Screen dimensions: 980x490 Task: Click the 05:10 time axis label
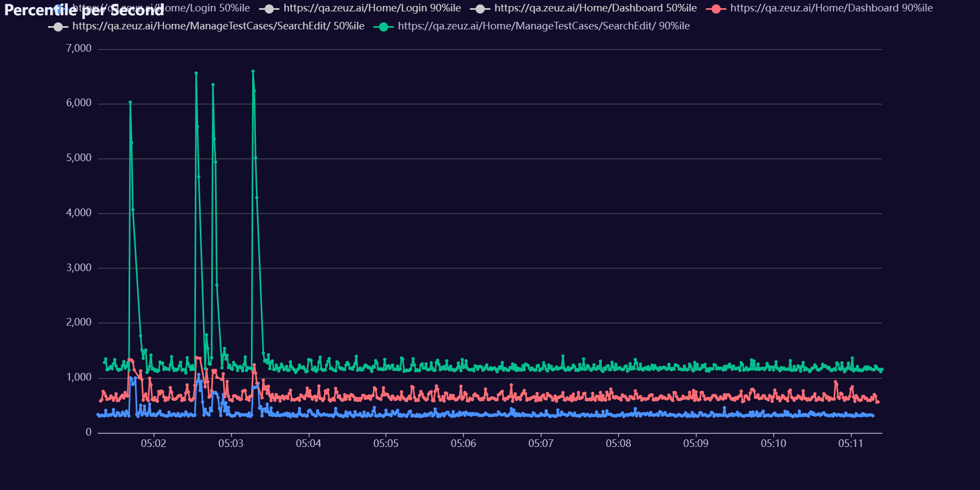point(774,444)
